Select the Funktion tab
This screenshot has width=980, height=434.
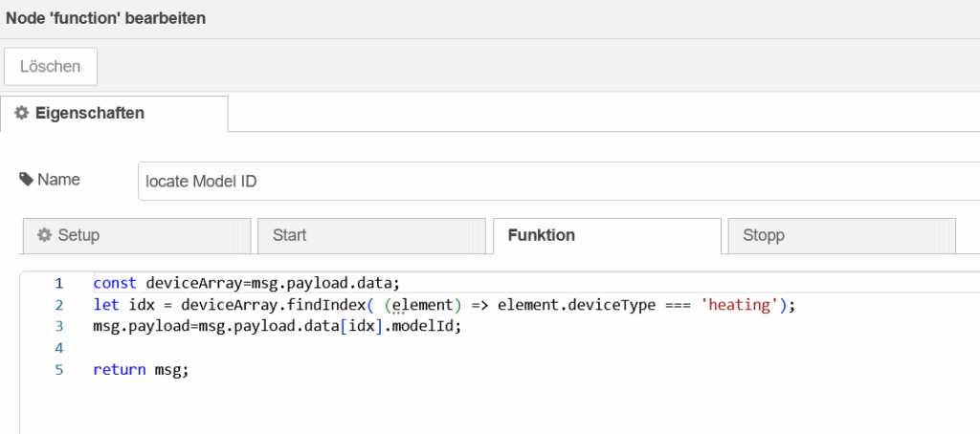point(607,235)
